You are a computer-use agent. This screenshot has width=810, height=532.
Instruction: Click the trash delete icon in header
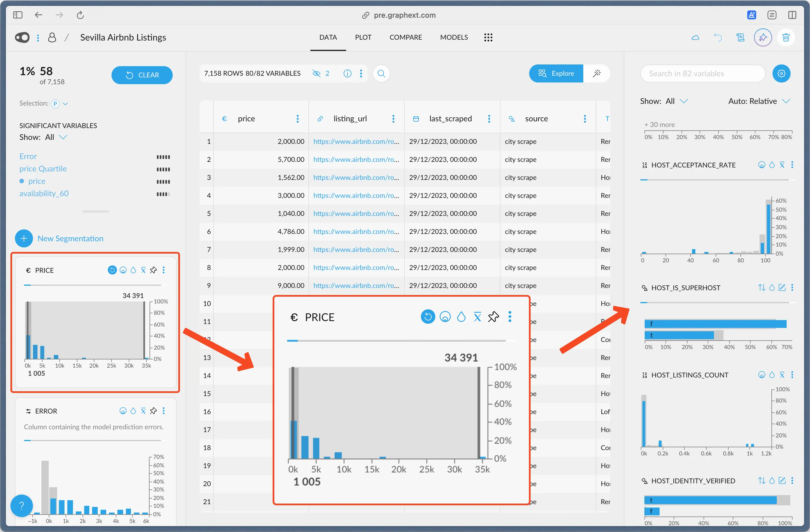coord(785,37)
